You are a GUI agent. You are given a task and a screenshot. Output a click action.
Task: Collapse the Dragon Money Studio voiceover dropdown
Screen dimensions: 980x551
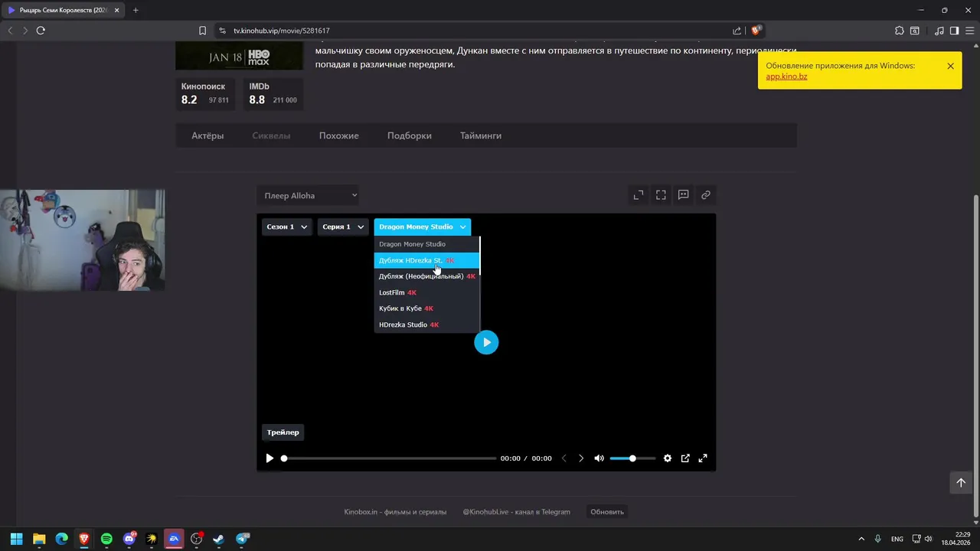(422, 227)
